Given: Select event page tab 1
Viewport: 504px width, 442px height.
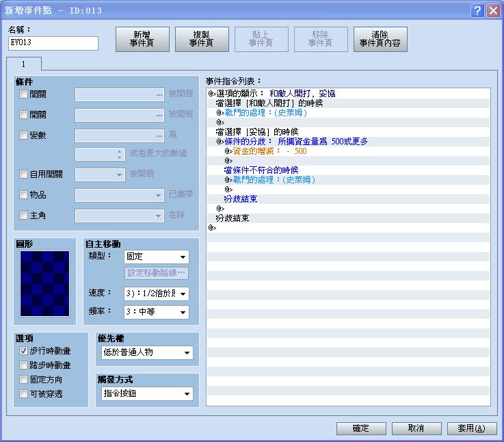Looking at the screenshot, I should 24,64.
